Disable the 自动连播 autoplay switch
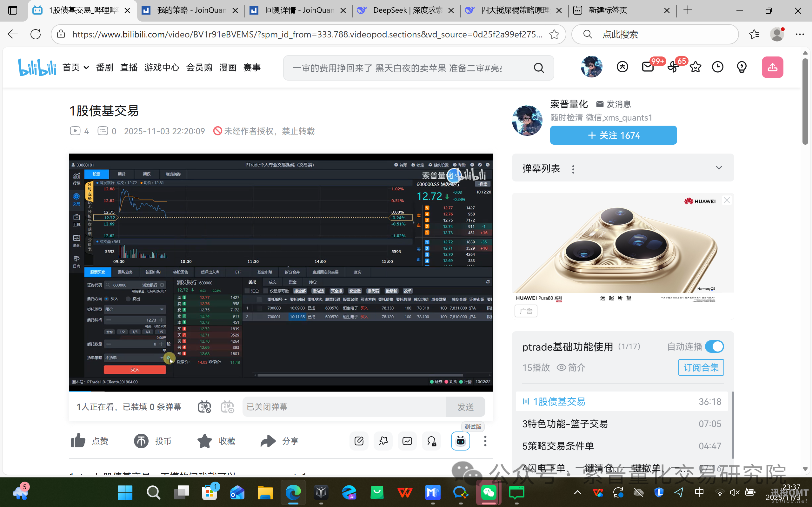 [715, 346]
